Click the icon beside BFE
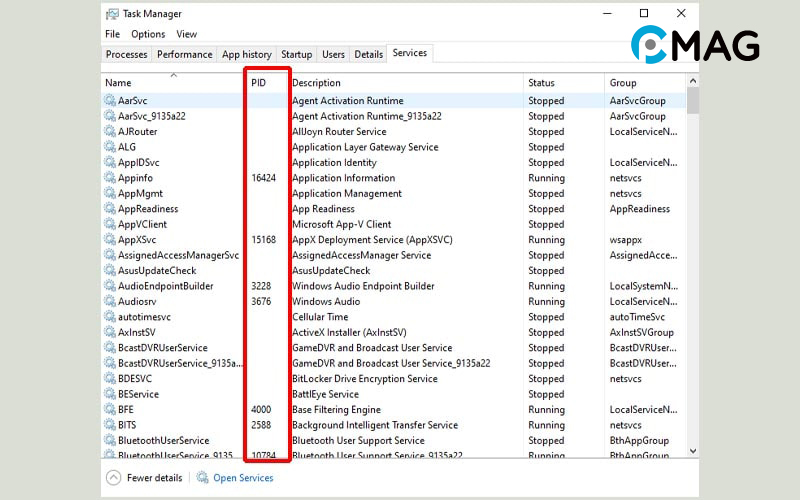 (110, 409)
